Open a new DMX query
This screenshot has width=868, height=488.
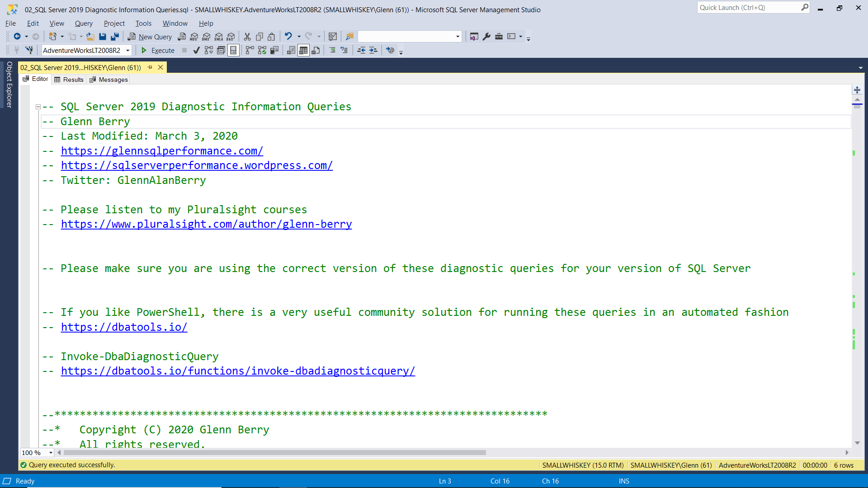point(206,37)
